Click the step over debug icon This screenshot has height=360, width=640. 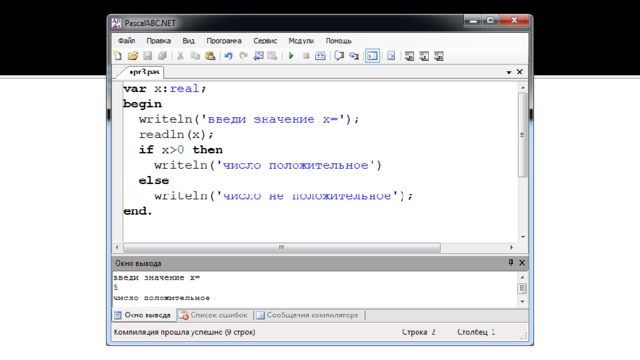pos(339,56)
